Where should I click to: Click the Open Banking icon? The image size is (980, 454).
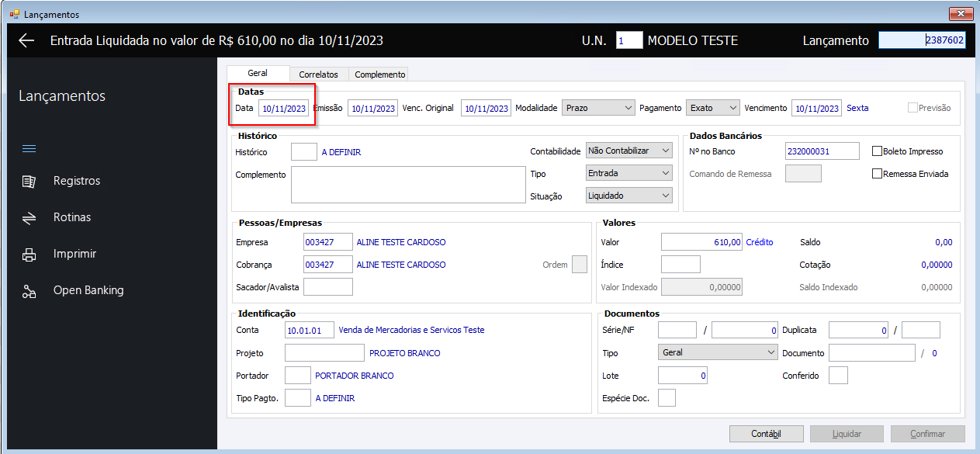pos(29,291)
